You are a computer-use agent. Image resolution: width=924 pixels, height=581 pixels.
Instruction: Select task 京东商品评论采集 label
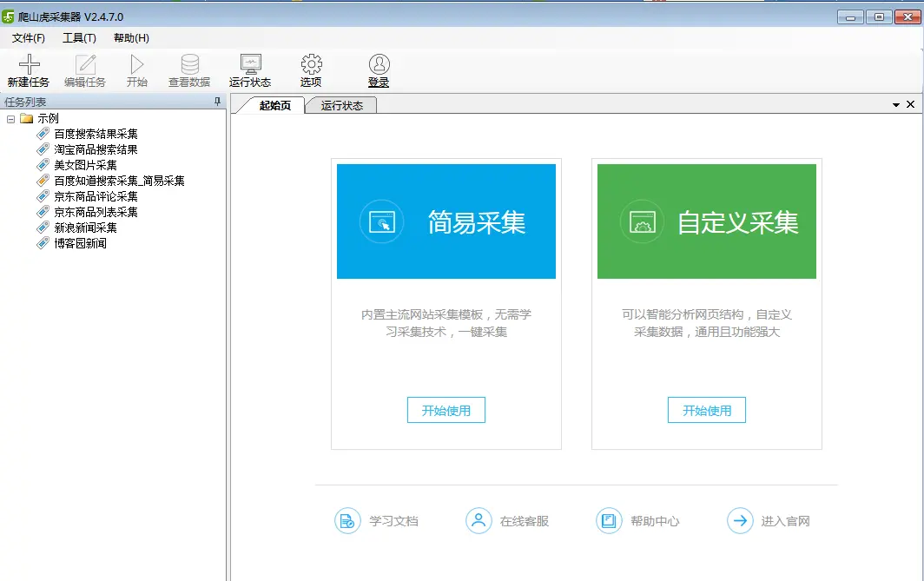(x=96, y=196)
